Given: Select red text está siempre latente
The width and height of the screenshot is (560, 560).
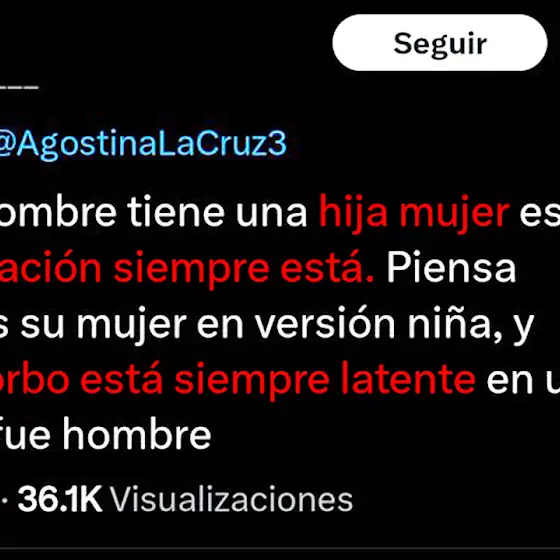Looking at the screenshot, I should (x=278, y=380).
